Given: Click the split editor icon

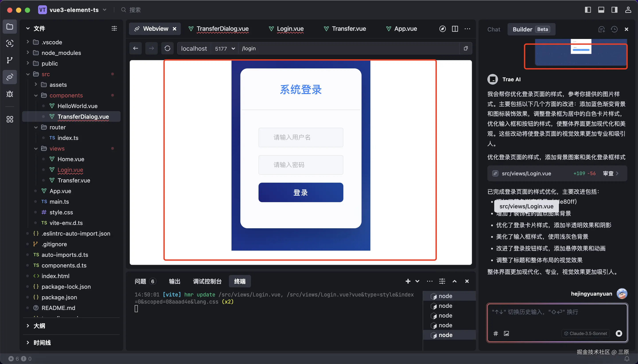Looking at the screenshot, I should (x=455, y=29).
